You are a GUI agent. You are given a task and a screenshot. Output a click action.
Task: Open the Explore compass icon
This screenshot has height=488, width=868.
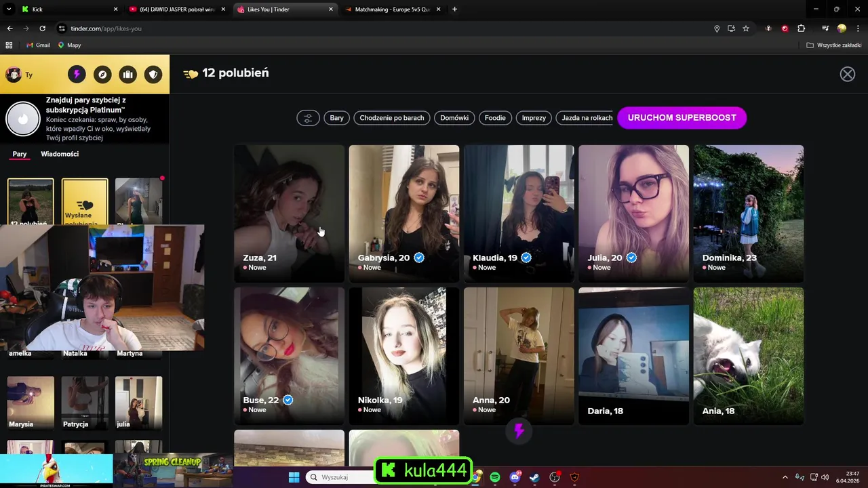(102, 75)
